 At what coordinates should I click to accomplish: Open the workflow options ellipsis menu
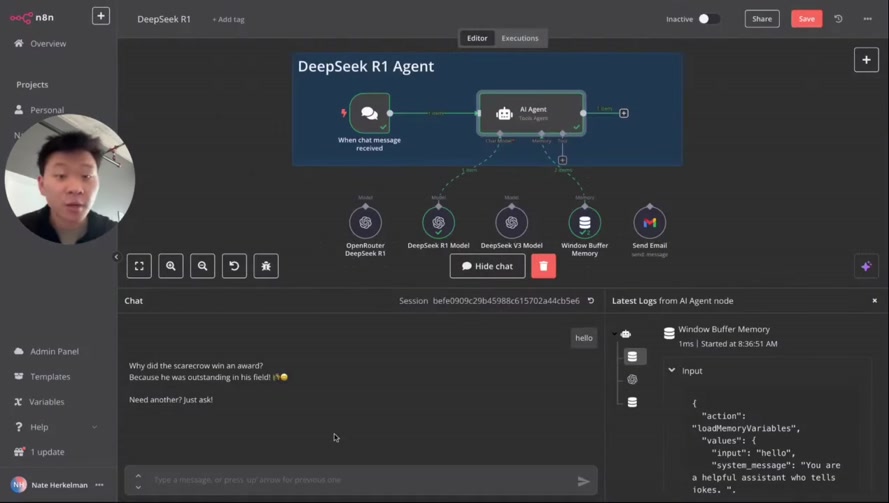(867, 19)
